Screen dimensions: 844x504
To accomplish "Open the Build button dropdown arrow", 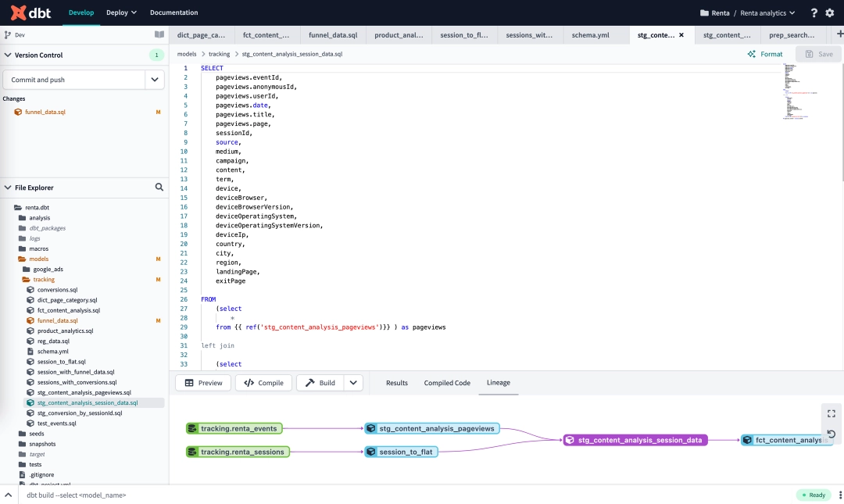I will 352,382.
